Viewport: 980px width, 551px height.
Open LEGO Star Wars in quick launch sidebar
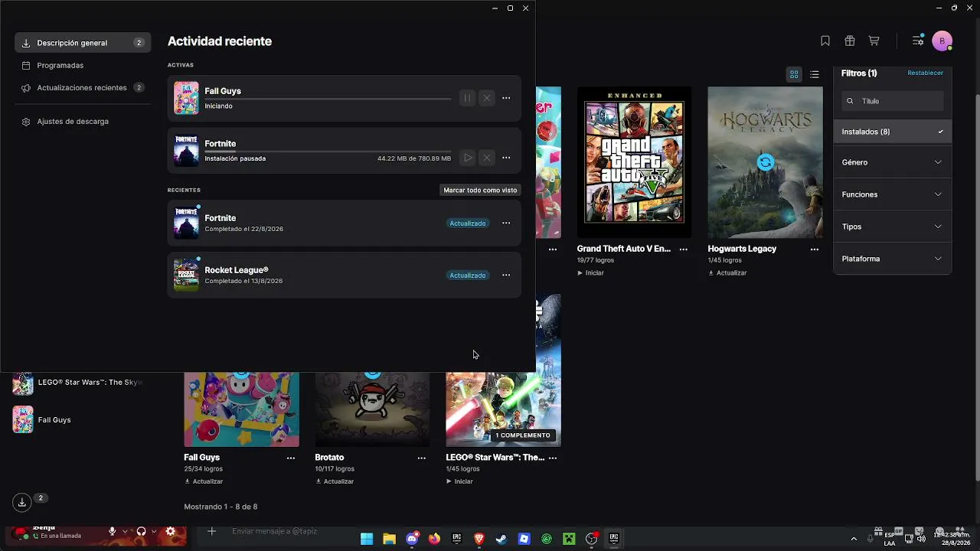(x=77, y=383)
